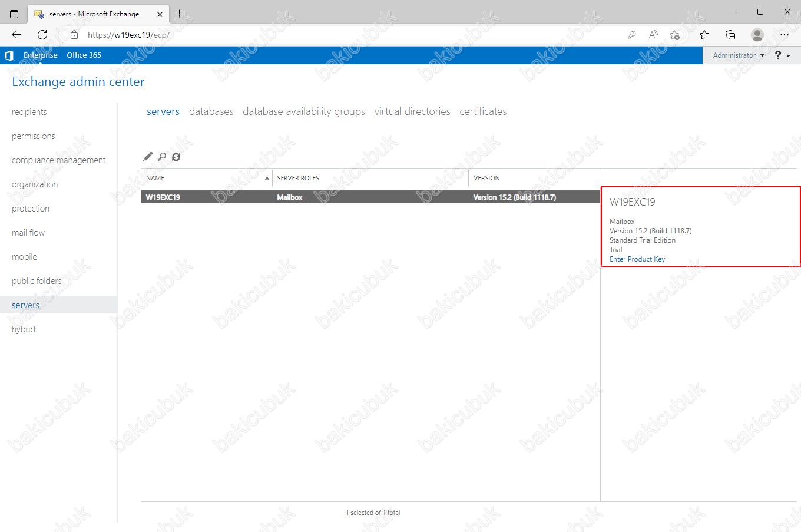Open permissions in the left navigation
This screenshot has height=532, width=801.
click(34, 136)
